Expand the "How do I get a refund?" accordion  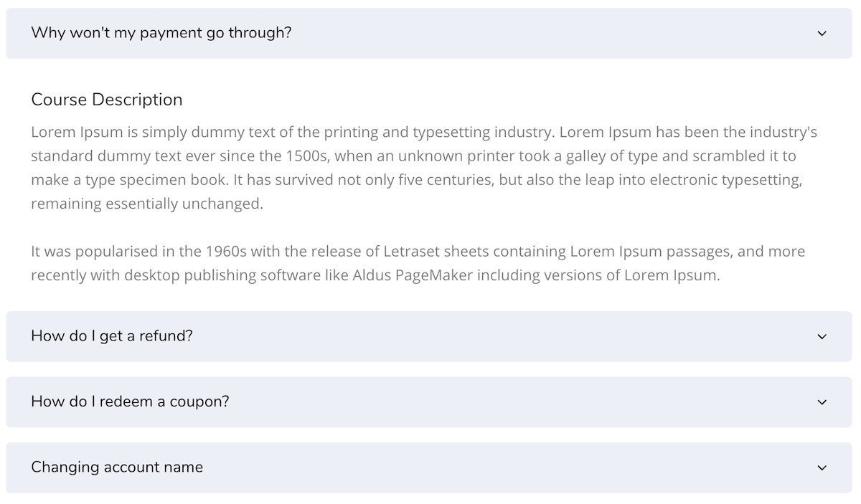[x=429, y=336]
